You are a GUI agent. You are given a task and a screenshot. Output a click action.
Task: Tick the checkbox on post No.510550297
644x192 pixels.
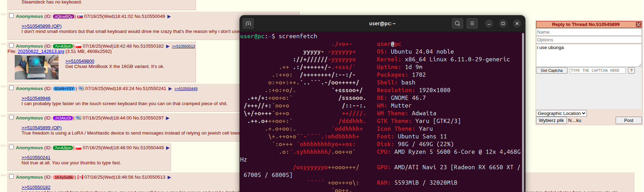[11, 117]
